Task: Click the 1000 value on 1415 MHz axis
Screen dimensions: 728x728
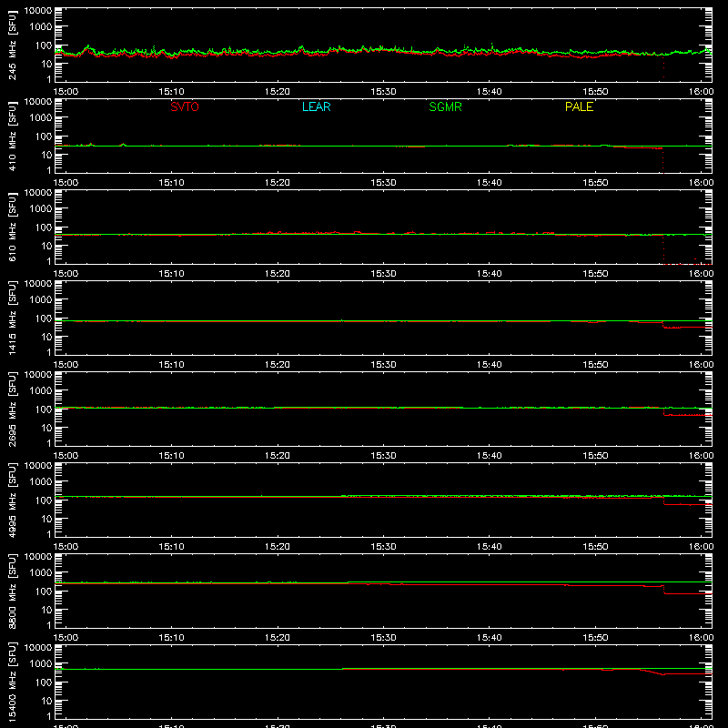Action: point(41,300)
